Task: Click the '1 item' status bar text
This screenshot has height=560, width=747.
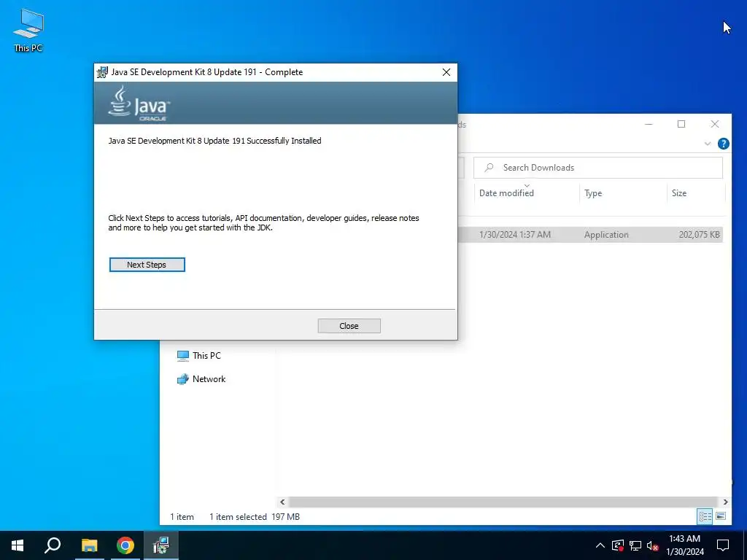Action: [182, 517]
